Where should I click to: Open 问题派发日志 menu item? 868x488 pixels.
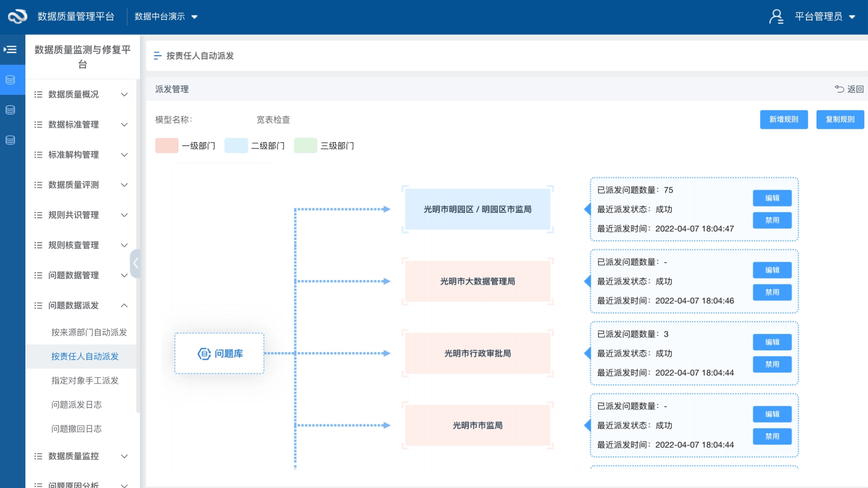click(x=76, y=404)
